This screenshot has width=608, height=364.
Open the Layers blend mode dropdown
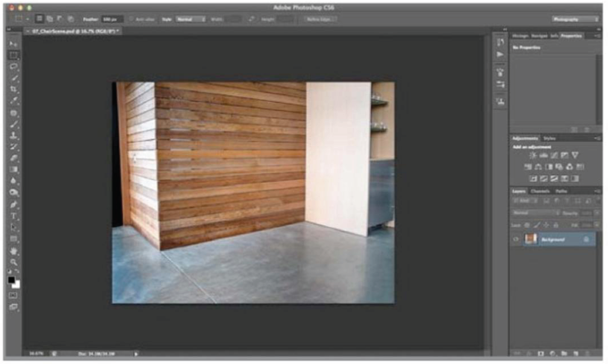[x=536, y=213]
